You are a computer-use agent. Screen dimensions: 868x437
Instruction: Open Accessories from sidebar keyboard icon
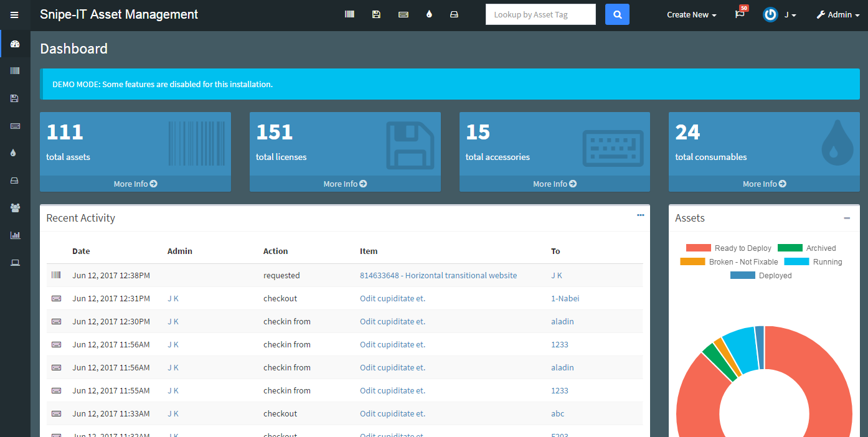click(x=15, y=126)
